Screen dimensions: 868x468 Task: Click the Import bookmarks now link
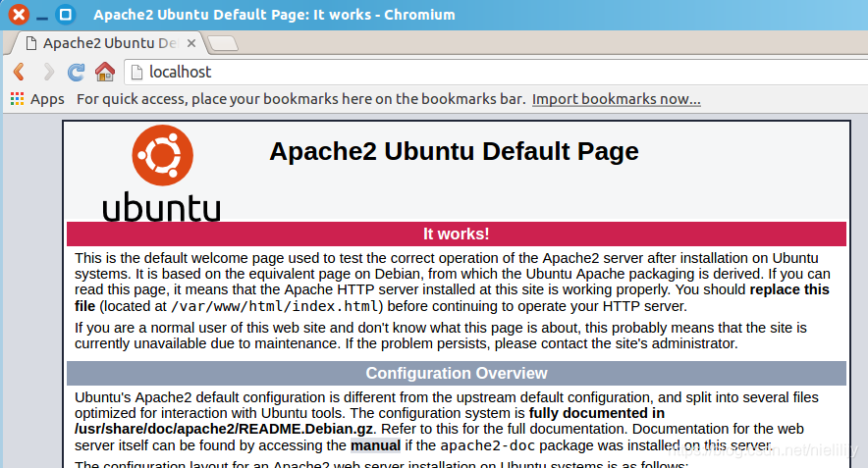click(616, 99)
